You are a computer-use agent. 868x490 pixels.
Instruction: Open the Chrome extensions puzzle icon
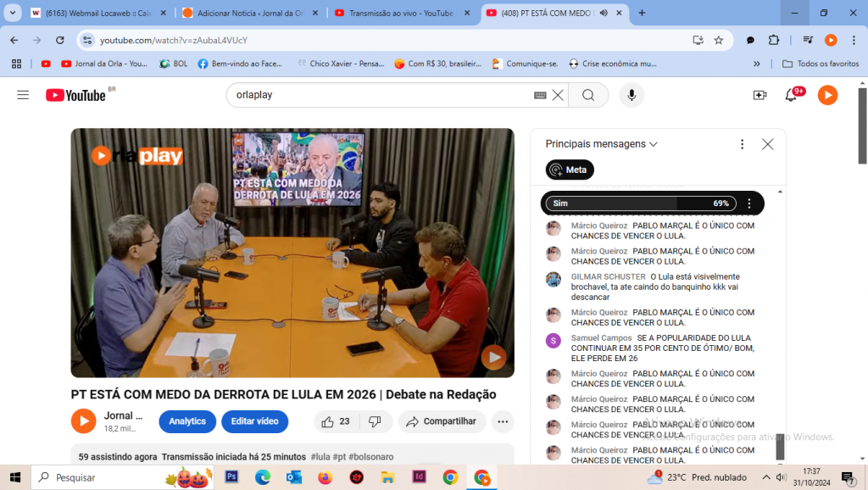click(x=773, y=41)
